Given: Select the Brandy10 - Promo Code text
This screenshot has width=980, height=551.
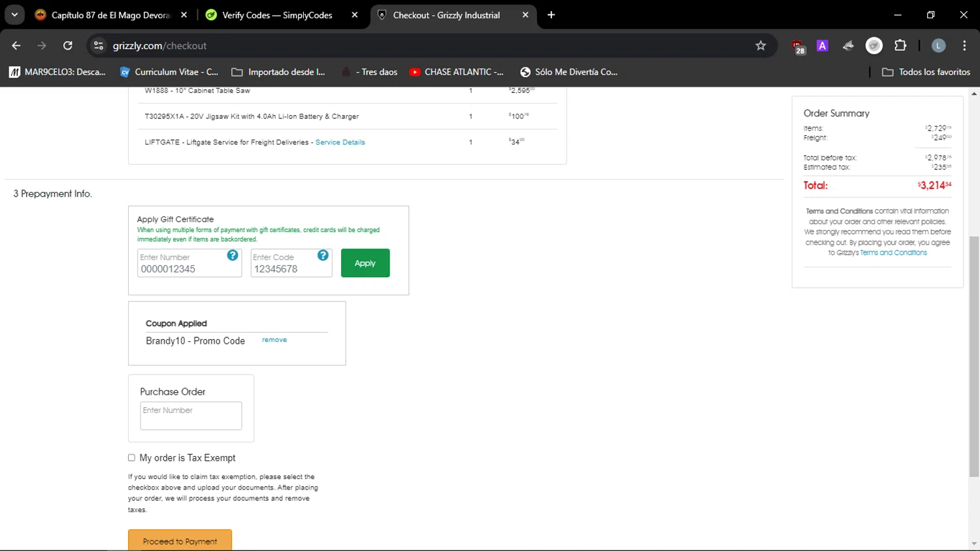Looking at the screenshot, I should point(195,341).
